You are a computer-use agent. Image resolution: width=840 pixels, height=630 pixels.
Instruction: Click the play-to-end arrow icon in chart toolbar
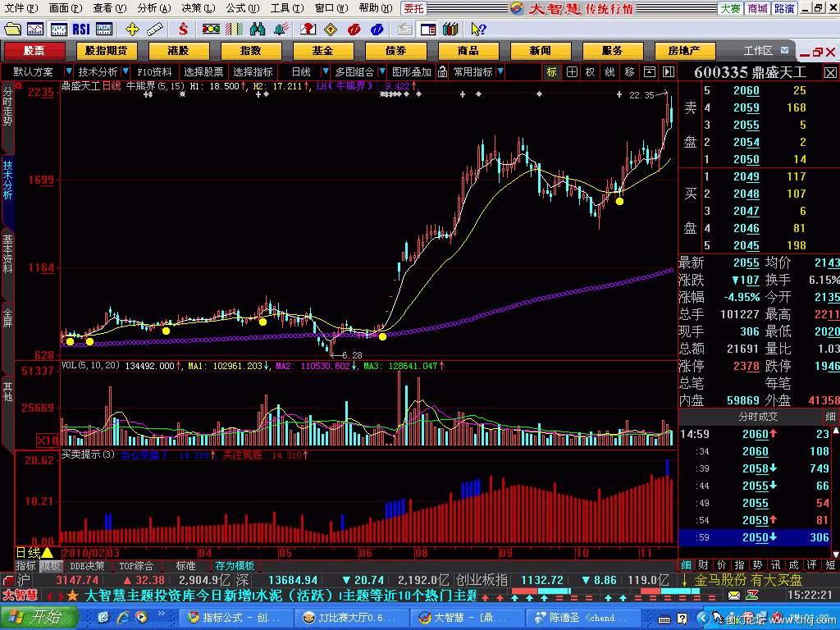[668, 72]
